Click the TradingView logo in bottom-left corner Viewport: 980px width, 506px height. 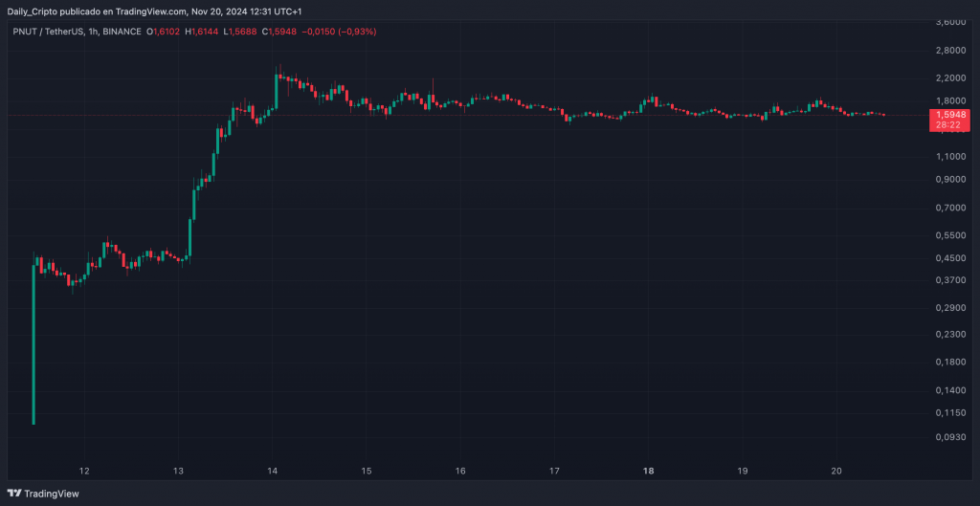click(x=45, y=494)
